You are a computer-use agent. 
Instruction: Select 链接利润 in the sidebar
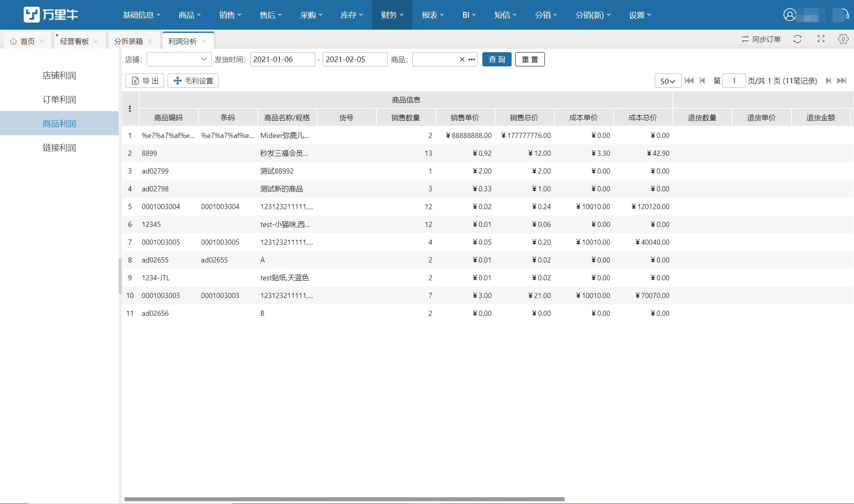point(59,147)
